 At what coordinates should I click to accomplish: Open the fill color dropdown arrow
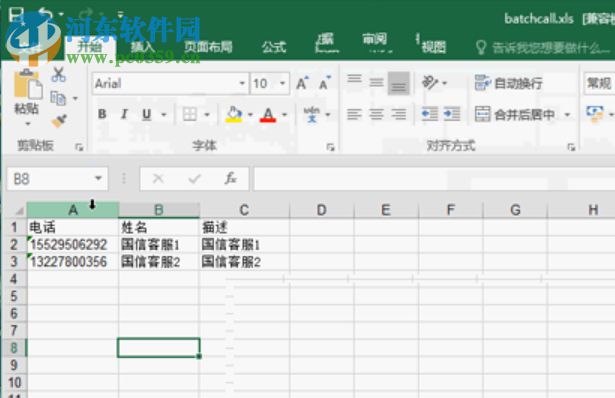click(250, 115)
